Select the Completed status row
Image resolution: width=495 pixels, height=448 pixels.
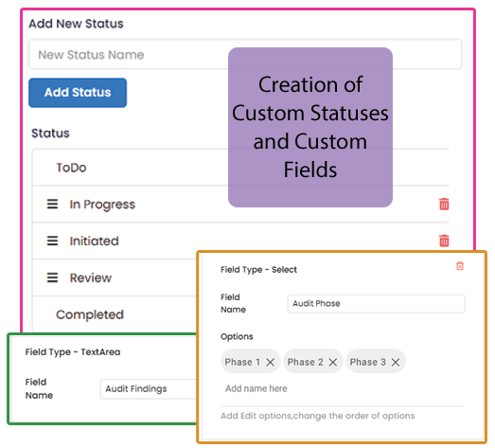pyautogui.click(x=115, y=314)
